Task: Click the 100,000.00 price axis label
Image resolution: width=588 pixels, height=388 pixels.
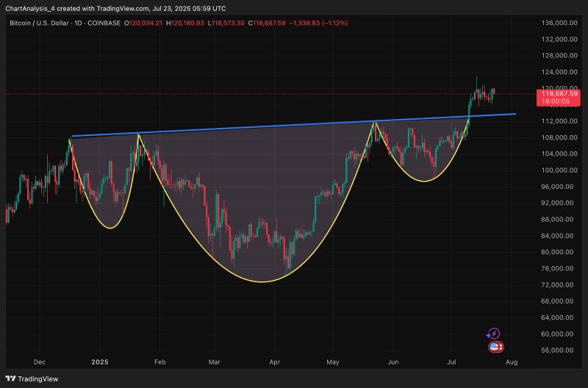Action: tap(558, 170)
